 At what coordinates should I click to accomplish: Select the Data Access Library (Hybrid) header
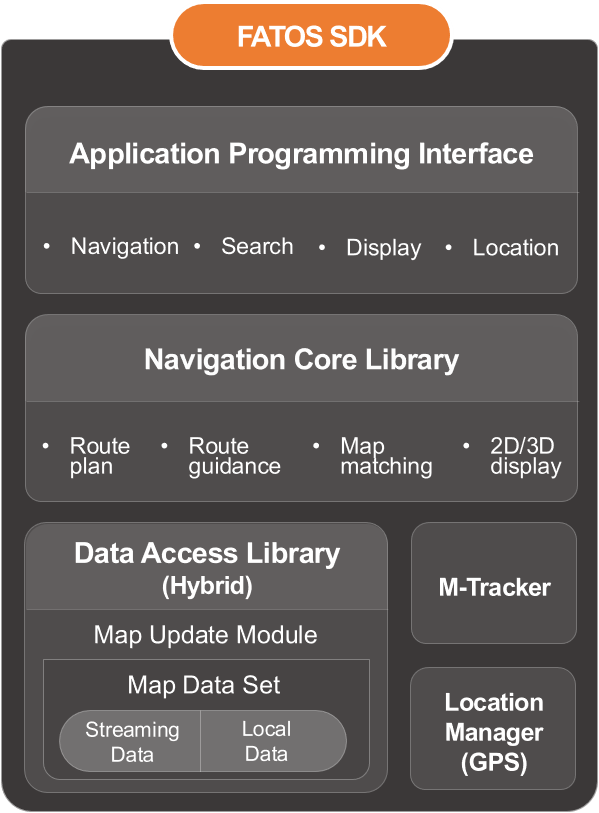(206, 569)
